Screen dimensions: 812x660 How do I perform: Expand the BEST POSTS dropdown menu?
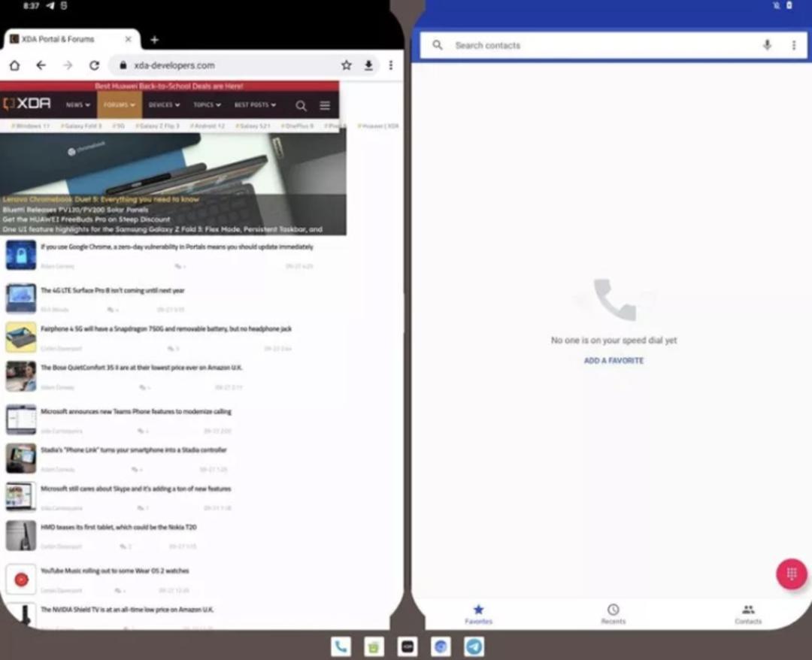(255, 105)
